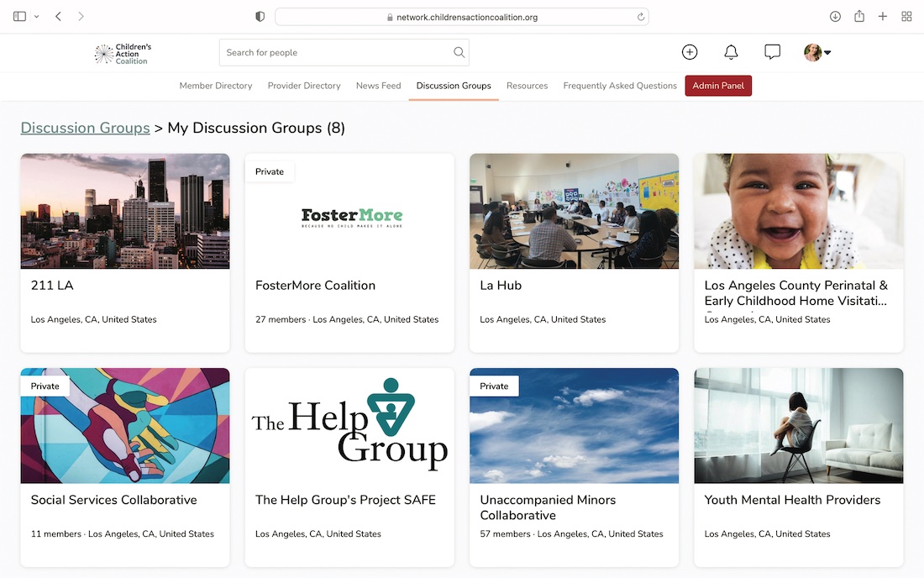
Task: Open messages chat bubble icon
Action: coord(772,52)
